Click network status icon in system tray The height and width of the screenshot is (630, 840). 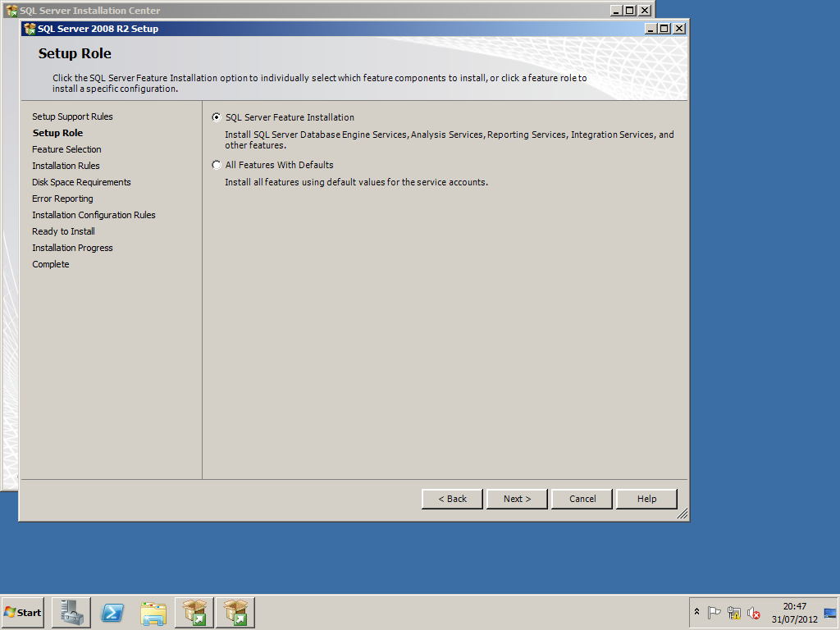point(734,612)
